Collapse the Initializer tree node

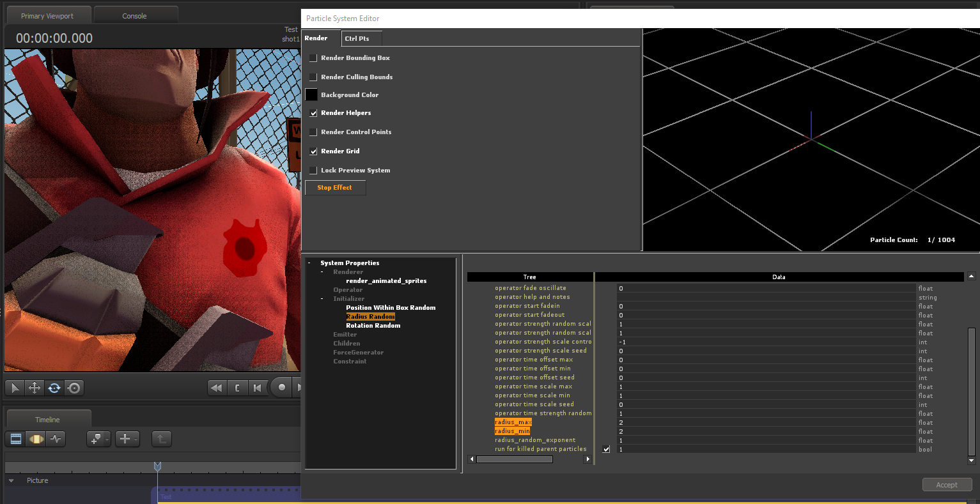pyautogui.click(x=322, y=299)
